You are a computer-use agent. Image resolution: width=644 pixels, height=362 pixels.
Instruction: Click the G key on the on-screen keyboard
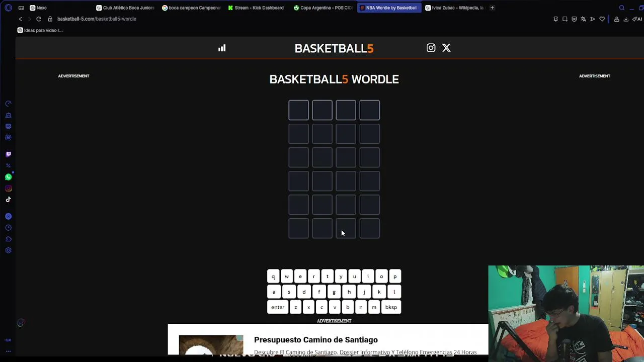tap(334, 292)
